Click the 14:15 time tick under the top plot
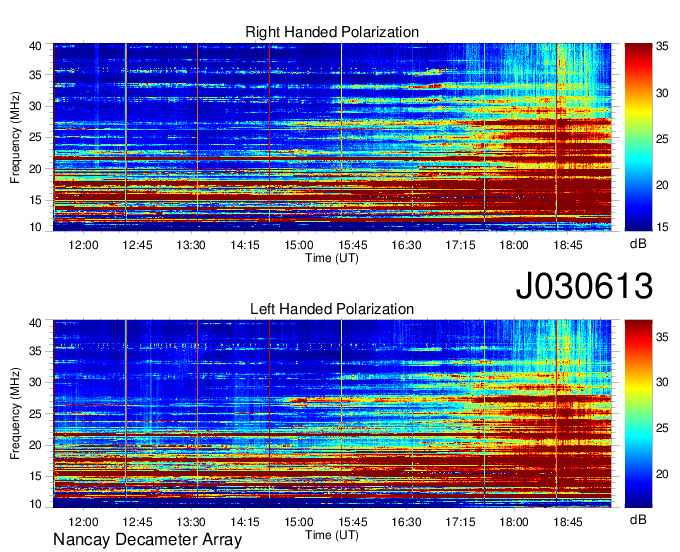Image resolution: width=680 pixels, height=552 pixels. [x=245, y=245]
